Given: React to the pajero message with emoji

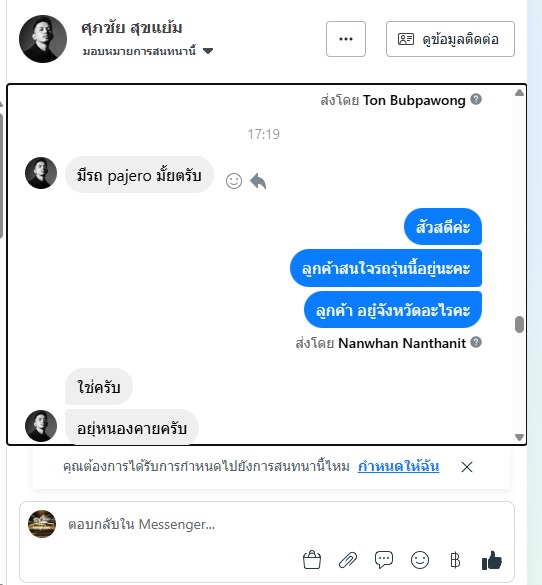Looking at the screenshot, I should pos(234,181).
